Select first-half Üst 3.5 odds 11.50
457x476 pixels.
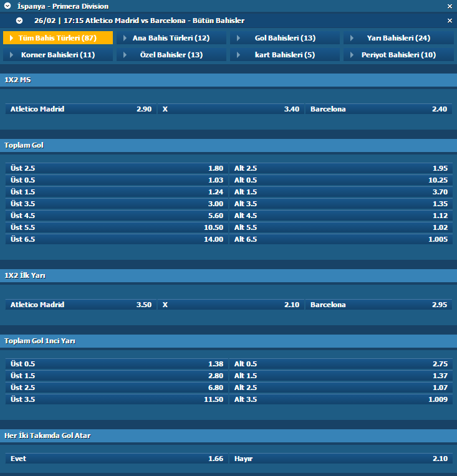coord(117,399)
